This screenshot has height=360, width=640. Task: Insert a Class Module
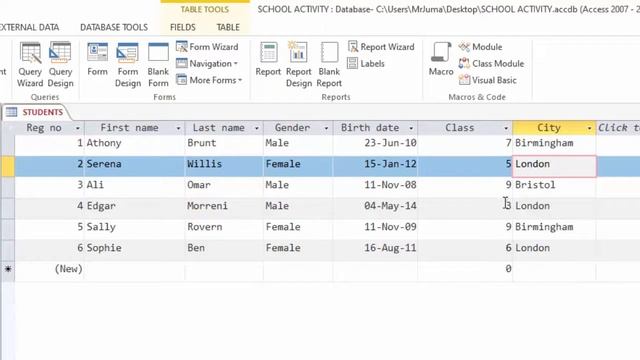(491, 64)
